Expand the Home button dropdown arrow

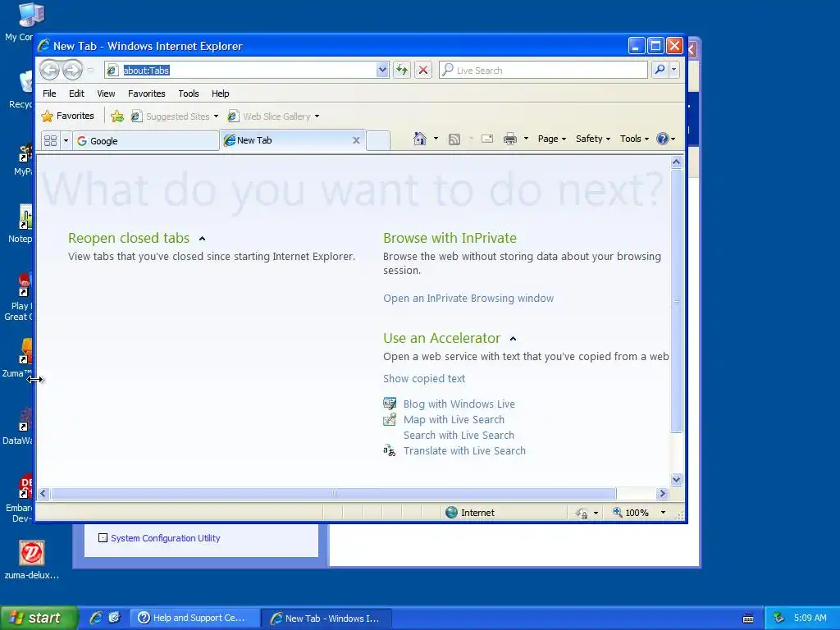click(x=436, y=139)
